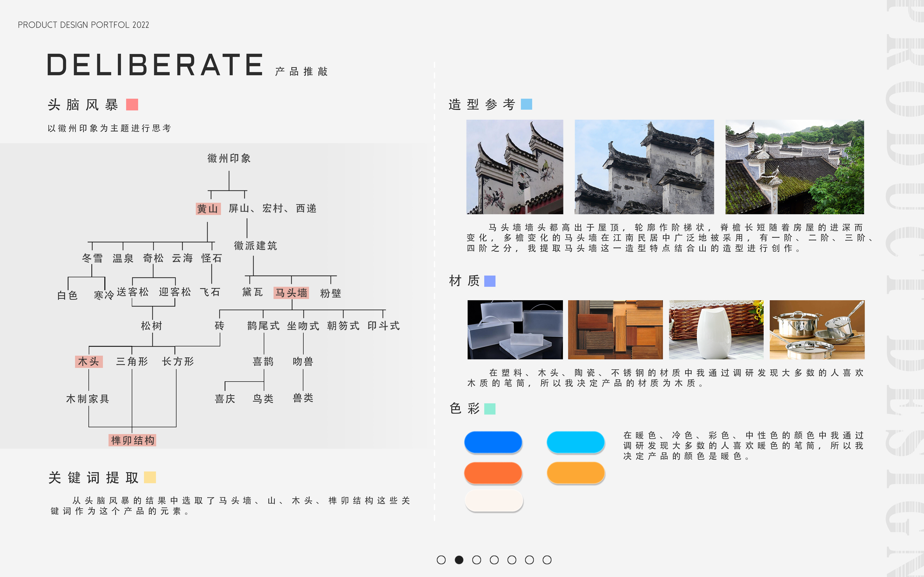Select the first page indicator dot

tap(441, 560)
